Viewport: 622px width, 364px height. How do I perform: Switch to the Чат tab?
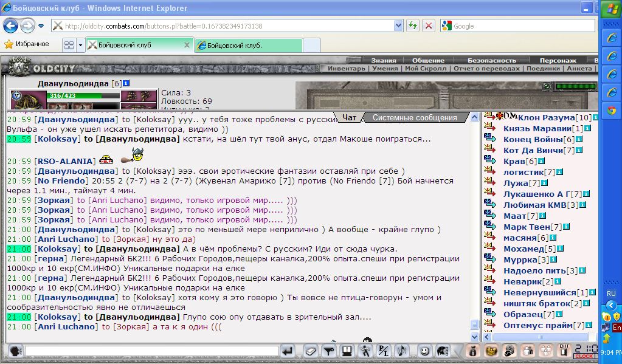[349, 117]
